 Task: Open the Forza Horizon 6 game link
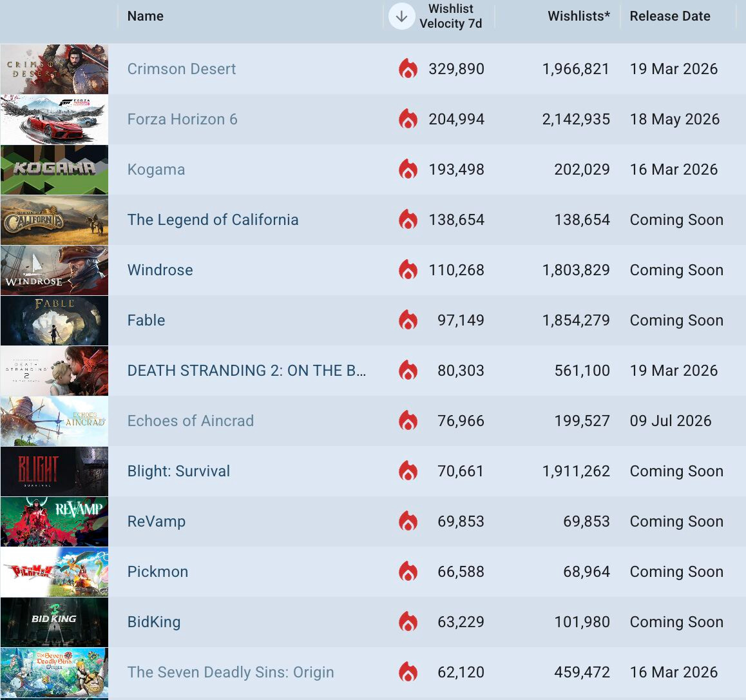pyautogui.click(x=182, y=119)
